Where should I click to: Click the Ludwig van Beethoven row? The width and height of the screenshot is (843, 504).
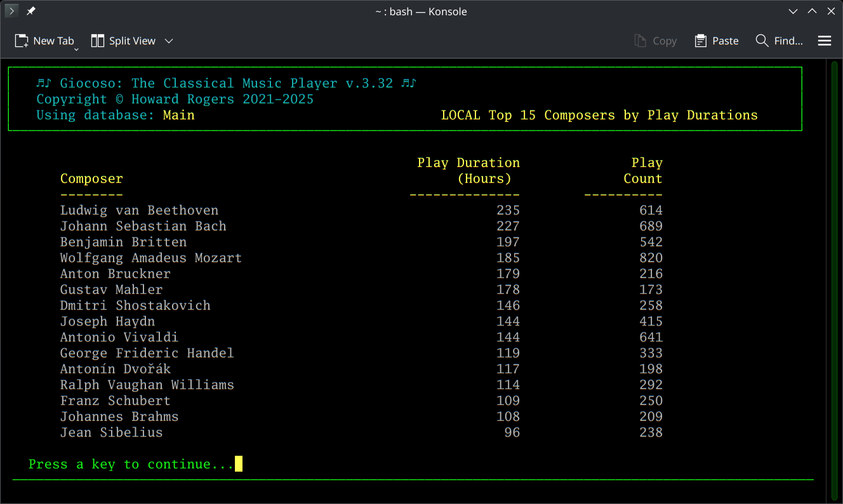[x=139, y=210]
